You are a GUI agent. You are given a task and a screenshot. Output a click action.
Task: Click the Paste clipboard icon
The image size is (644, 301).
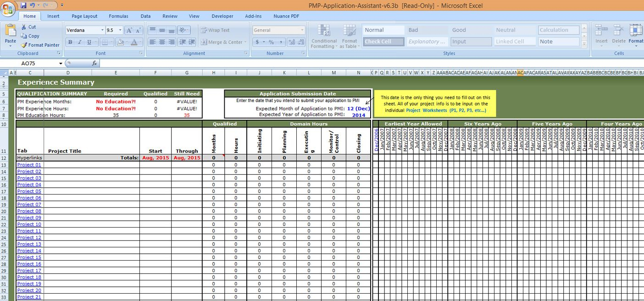[x=10, y=31]
